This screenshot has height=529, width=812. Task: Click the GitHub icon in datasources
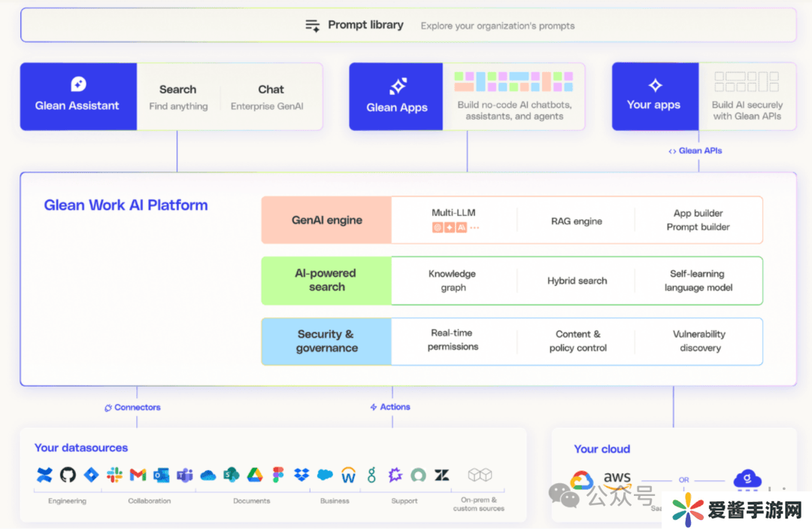(x=68, y=475)
